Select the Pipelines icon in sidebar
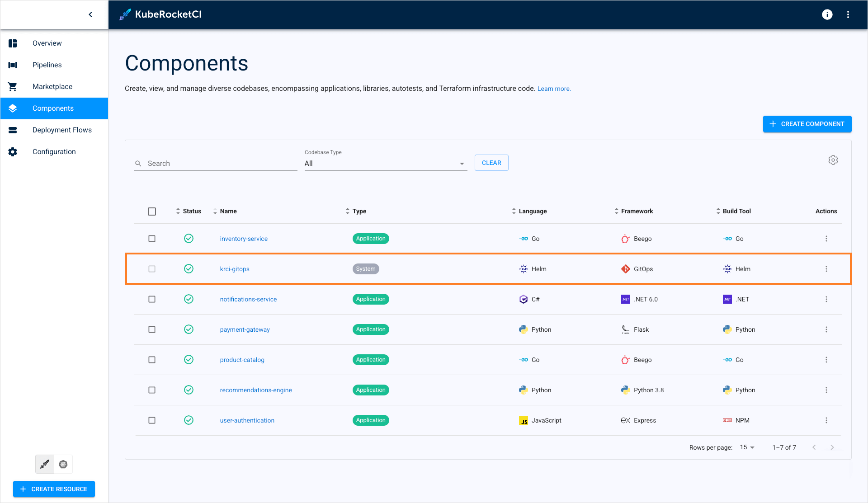The width and height of the screenshot is (868, 503). click(x=12, y=65)
